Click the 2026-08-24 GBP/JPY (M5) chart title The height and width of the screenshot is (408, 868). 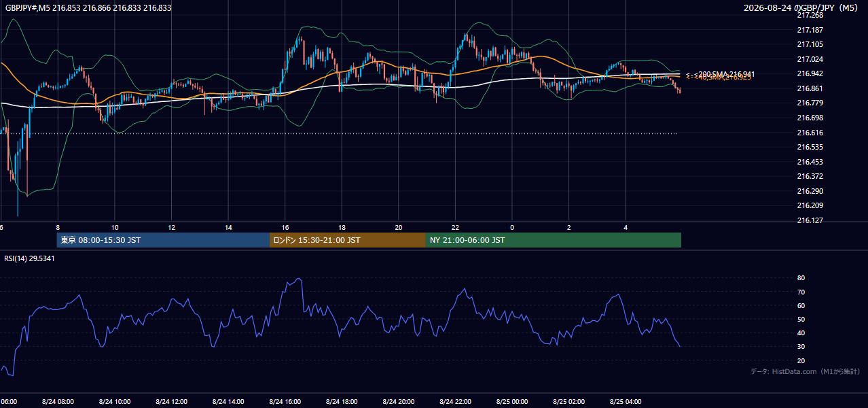tap(802, 7)
